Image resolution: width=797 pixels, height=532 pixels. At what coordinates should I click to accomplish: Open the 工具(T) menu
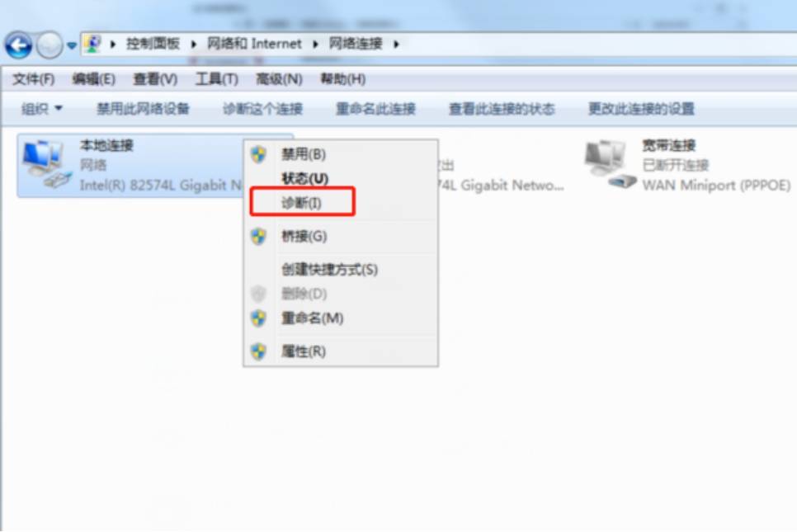click(x=216, y=79)
